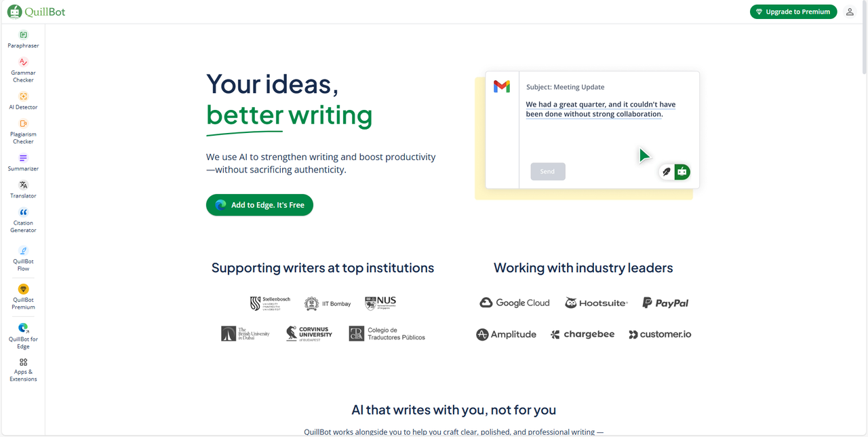Click the Gmail icon in demo card

coord(502,86)
